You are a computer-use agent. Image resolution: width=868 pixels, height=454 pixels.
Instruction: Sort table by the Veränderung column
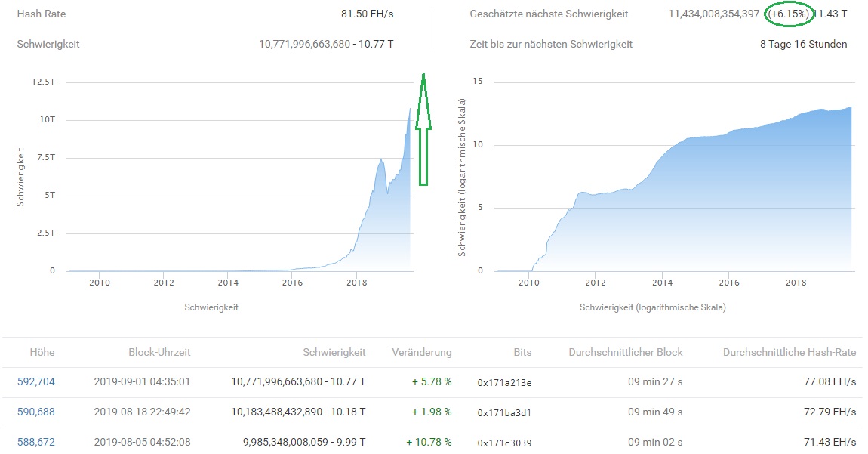click(421, 352)
